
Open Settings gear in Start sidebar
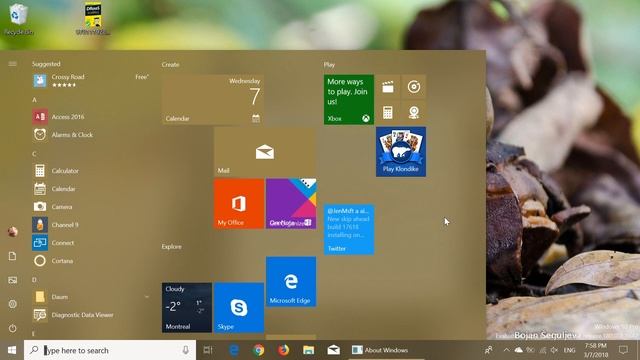[12, 304]
